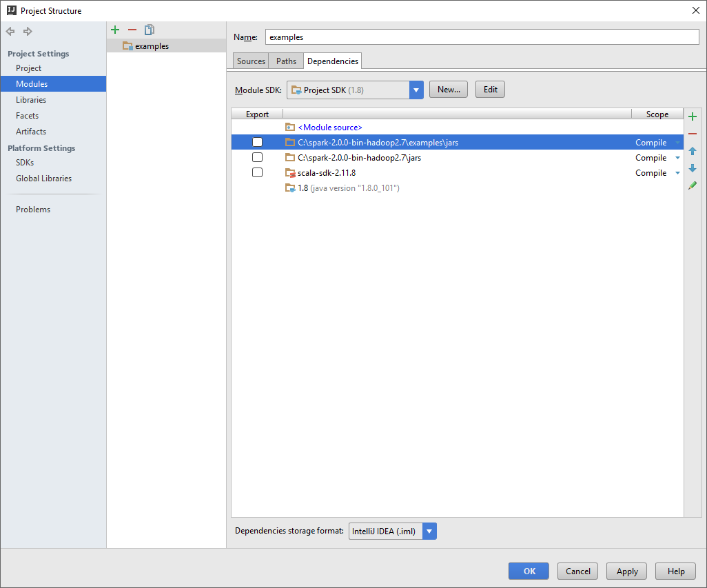Click the Cancel button
Image resolution: width=707 pixels, height=588 pixels.
[577, 571]
